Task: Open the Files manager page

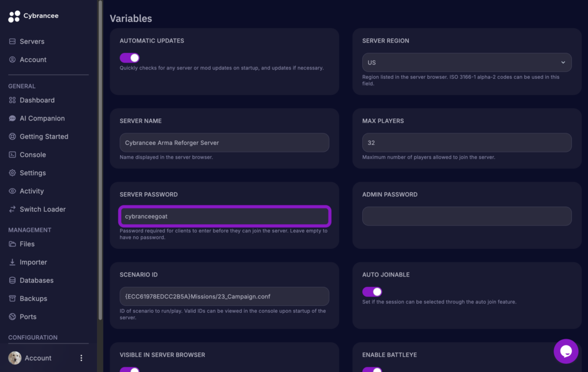Action: (27, 244)
